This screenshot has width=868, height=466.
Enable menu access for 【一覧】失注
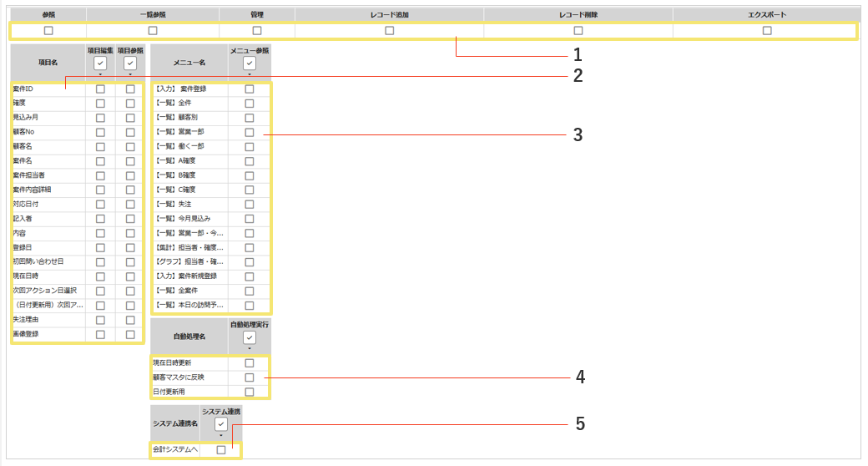250,205
